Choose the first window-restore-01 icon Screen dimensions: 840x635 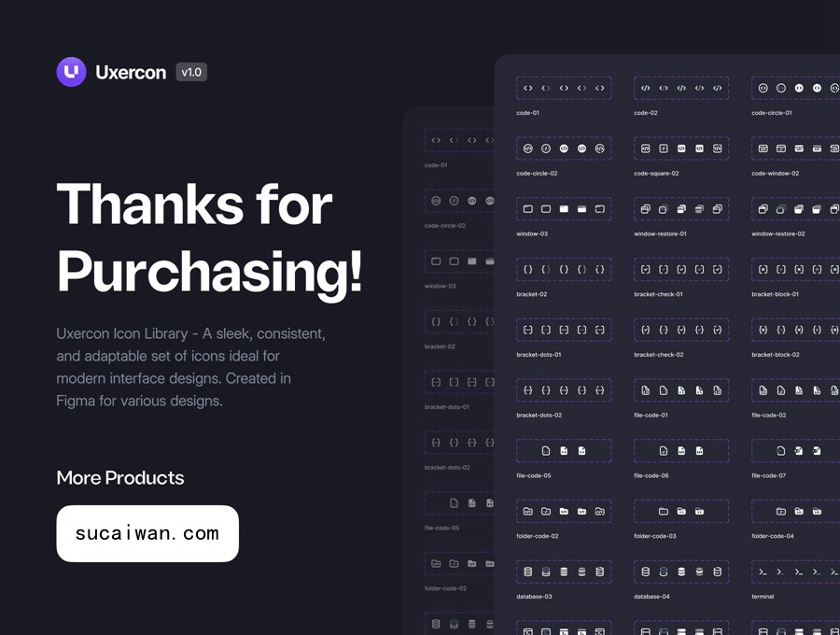pyautogui.click(x=646, y=209)
